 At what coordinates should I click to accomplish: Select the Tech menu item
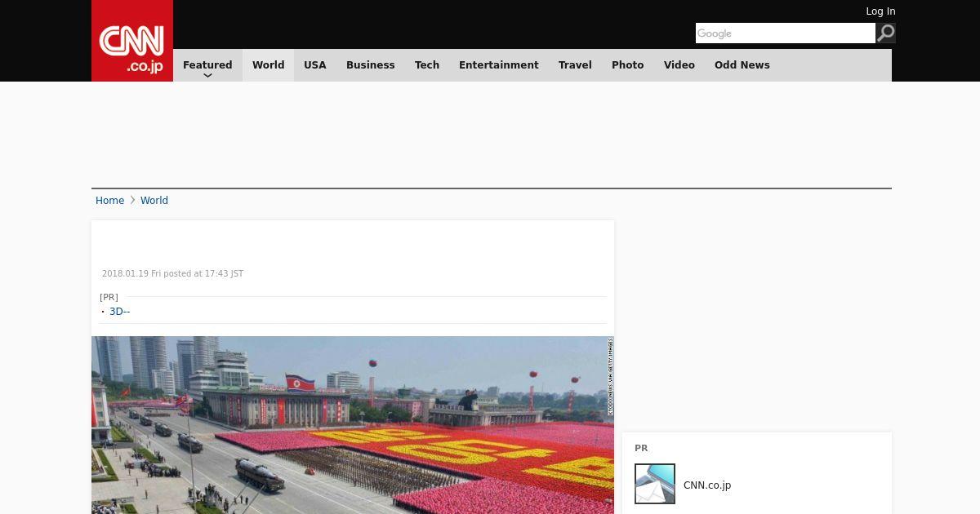click(x=427, y=65)
